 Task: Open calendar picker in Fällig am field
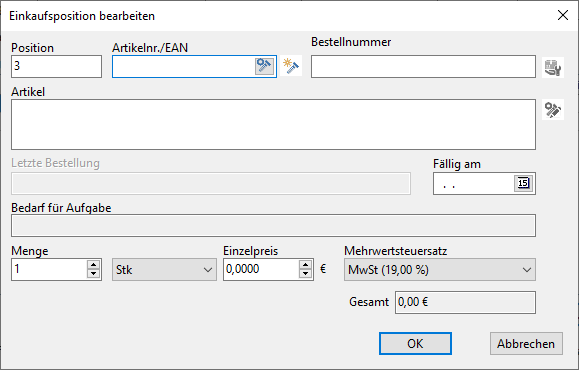[x=523, y=183]
